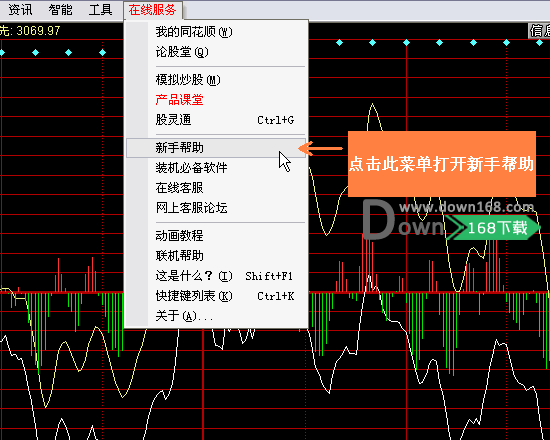Open the 关于 about dialog
The width and height of the screenshot is (550, 440).
(216, 316)
